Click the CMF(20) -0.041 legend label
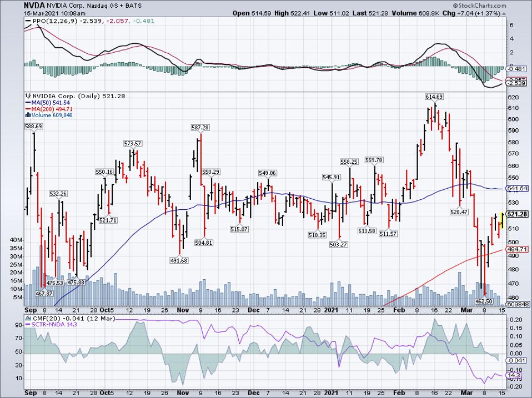The height and width of the screenshot is (398, 532). [x=70, y=319]
